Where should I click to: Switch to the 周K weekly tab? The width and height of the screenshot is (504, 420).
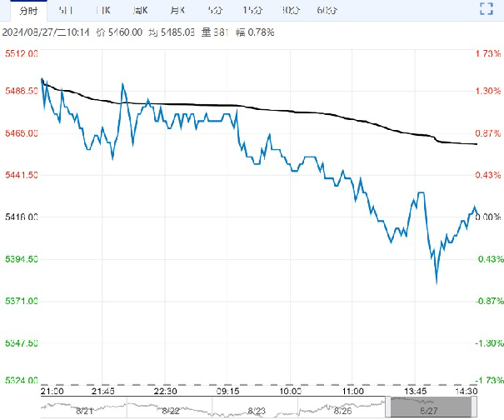[x=140, y=10]
